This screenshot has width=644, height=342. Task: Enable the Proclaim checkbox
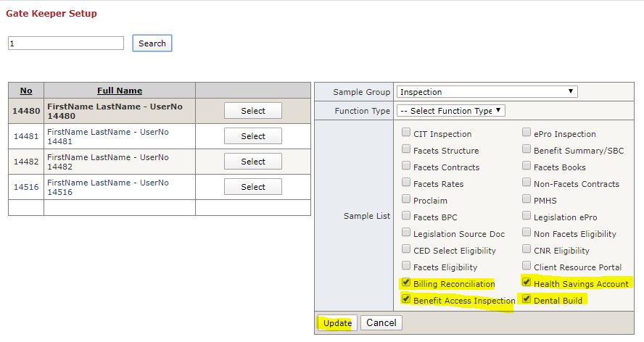pos(406,200)
